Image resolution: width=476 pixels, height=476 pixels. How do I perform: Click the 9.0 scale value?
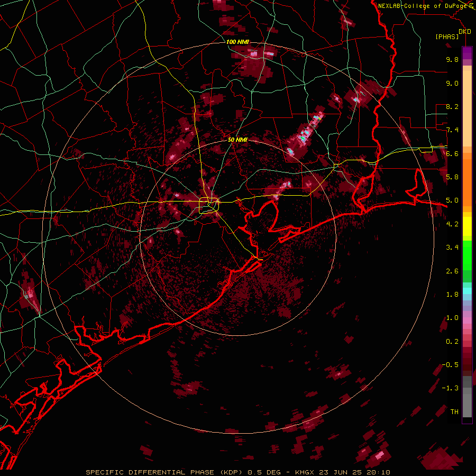point(452,84)
